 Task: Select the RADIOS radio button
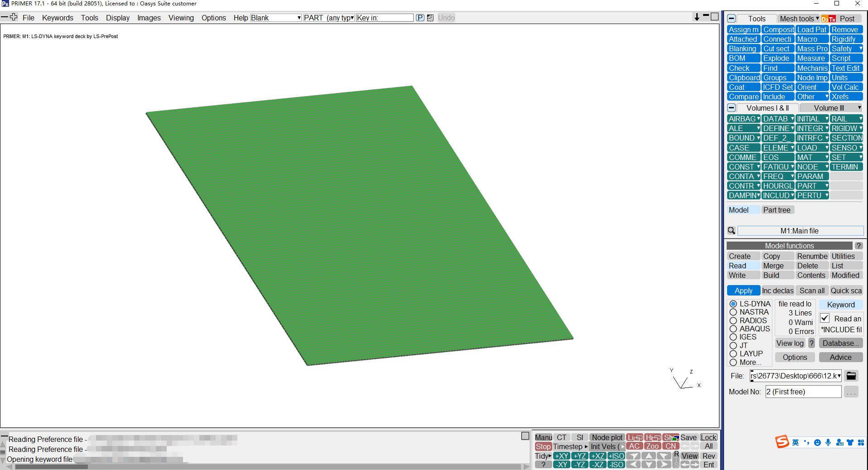(x=733, y=320)
